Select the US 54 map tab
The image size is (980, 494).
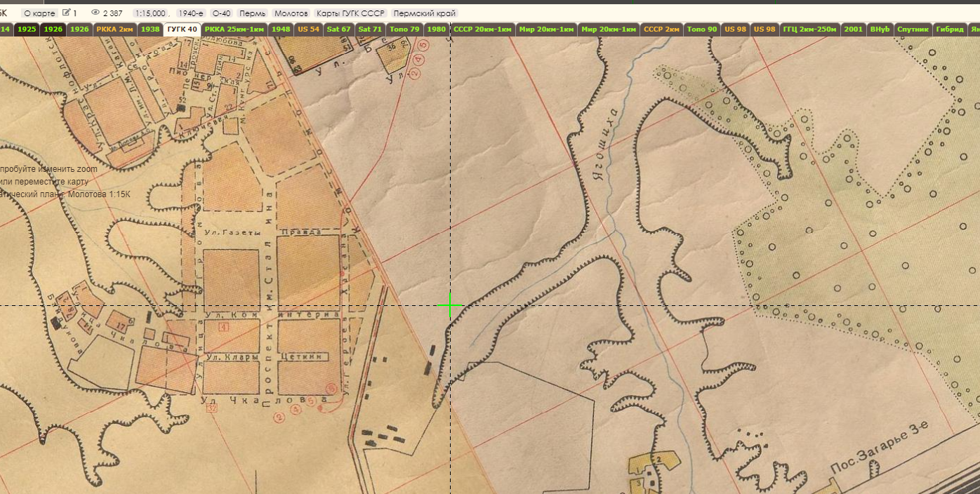click(308, 29)
